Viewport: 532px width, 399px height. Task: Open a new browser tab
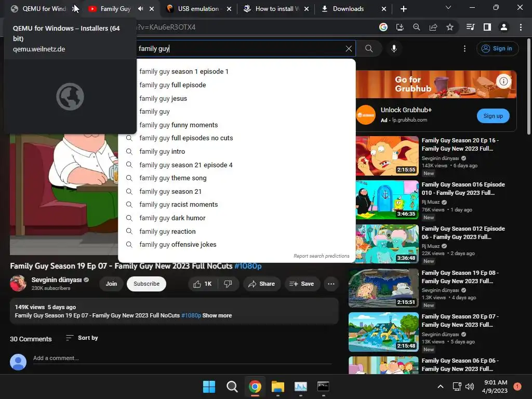[x=403, y=9]
